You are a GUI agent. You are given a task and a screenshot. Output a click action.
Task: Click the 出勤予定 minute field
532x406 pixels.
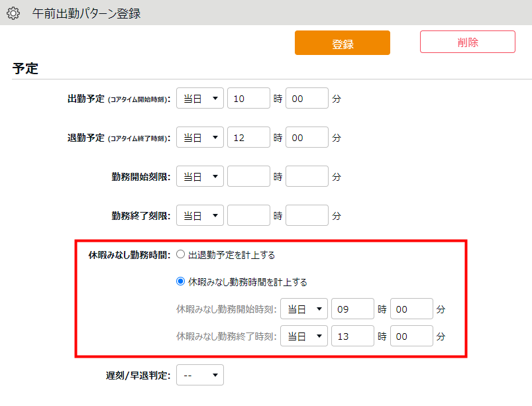pyautogui.click(x=307, y=99)
